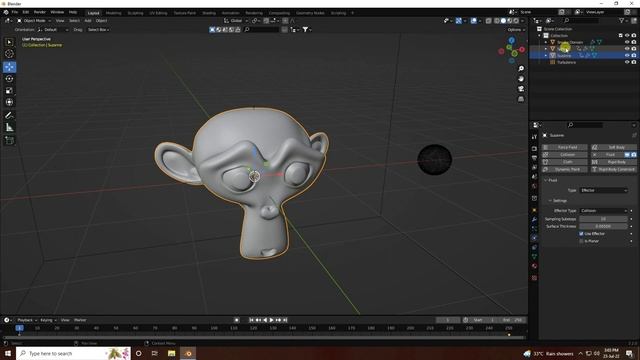Open the Render menu
This screenshot has width=640, height=360.
pos(40,12)
